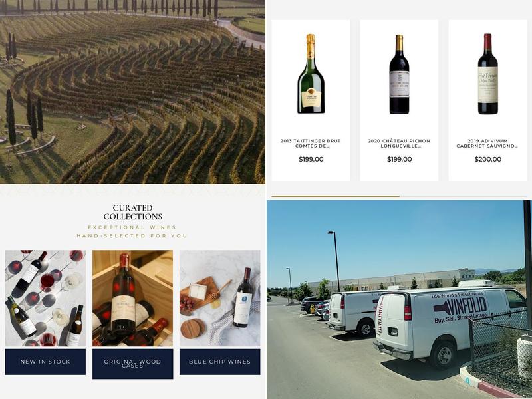Open the 2019 Ad Vivum Cabernet Sauvignon title
The image size is (532, 399).
coord(487,143)
